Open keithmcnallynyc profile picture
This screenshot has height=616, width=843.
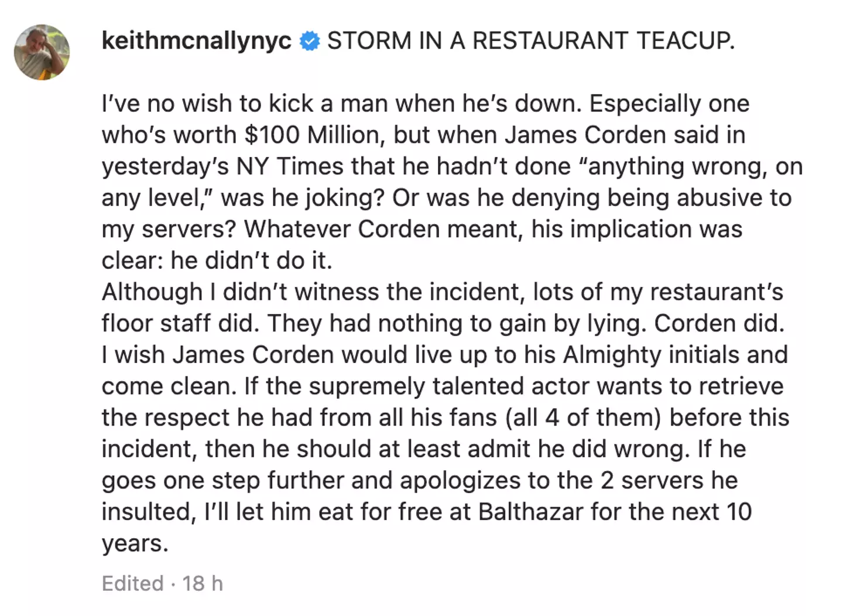pos(42,52)
